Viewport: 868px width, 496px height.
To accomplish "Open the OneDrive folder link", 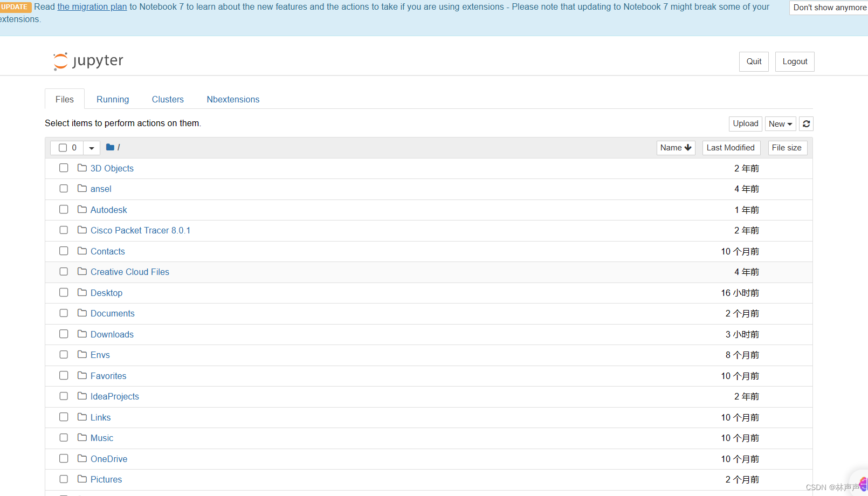I will (x=109, y=459).
